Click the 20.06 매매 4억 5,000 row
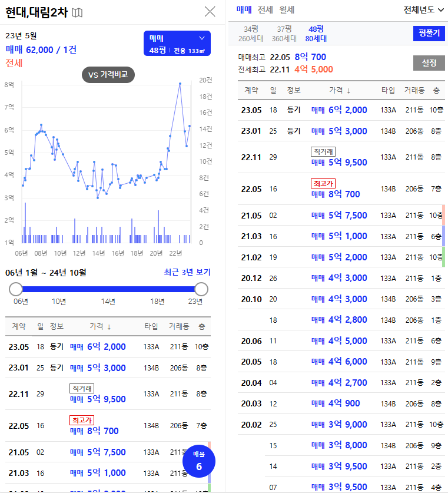The height and width of the screenshot is (493, 448). click(341, 341)
